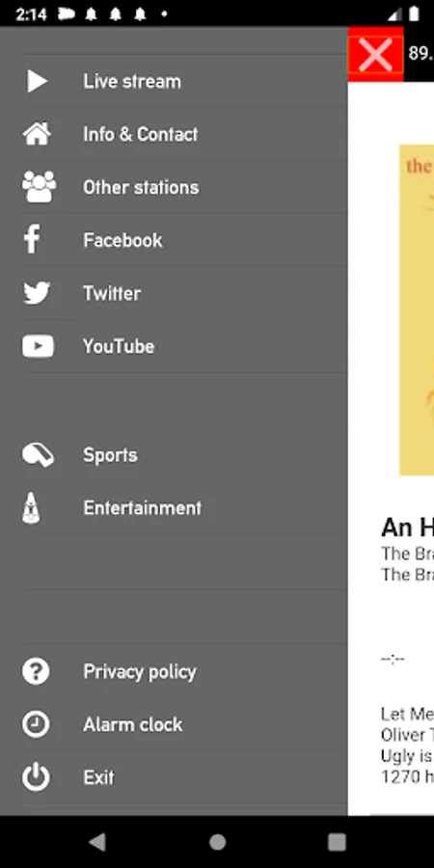The width and height of the screenshot is (434, 868).
Task: Tap the Live stream play icon
Action: (37, 81)
